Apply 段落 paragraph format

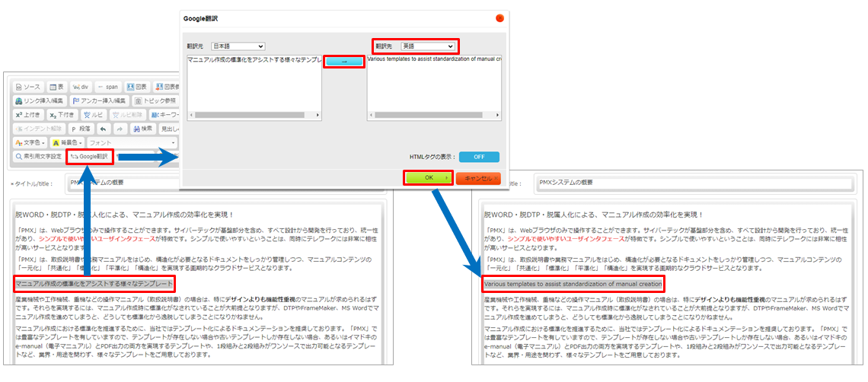click(x=81, y=129)
